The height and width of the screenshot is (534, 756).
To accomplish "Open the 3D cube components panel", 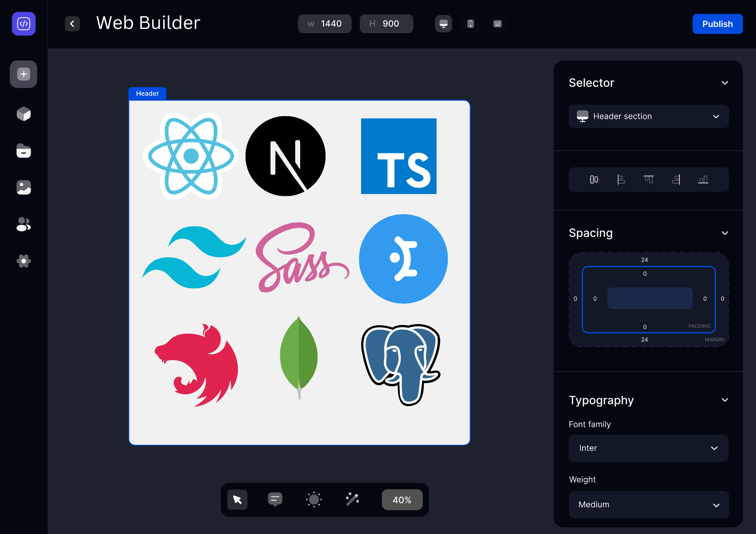I will tap(24, 114).
